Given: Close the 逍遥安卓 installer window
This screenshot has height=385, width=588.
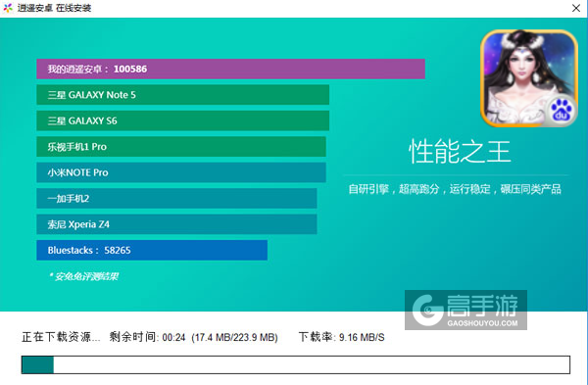Looking at the screenshot, I should [x=576, y=8].
